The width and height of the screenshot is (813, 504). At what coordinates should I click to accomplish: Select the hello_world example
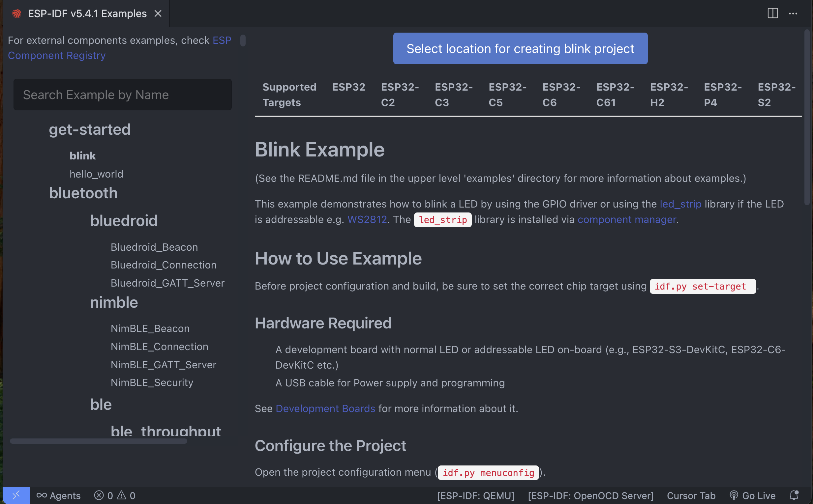click(96, 174)
